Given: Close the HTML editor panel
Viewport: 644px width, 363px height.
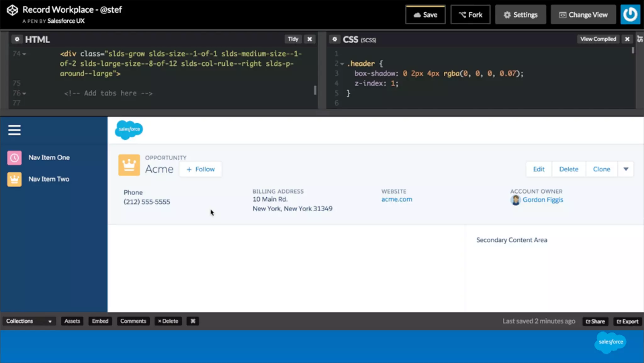Looking at the screenshot, I should [x=310, y=39].
